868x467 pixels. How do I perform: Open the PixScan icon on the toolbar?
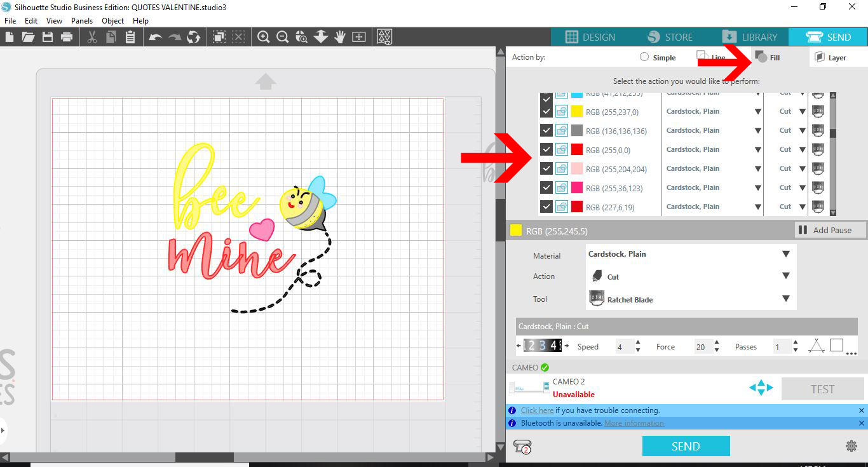(384, 36)
